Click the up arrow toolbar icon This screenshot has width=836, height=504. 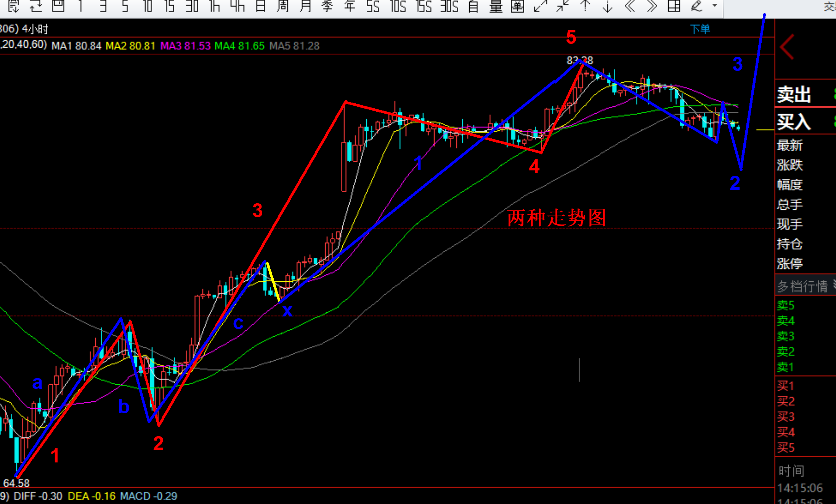pyautogui.click(x=585, y=6)
